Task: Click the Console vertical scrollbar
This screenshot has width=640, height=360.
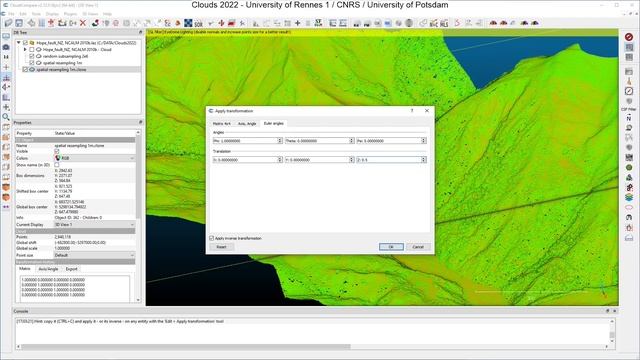Action: [x=612, y=335]
